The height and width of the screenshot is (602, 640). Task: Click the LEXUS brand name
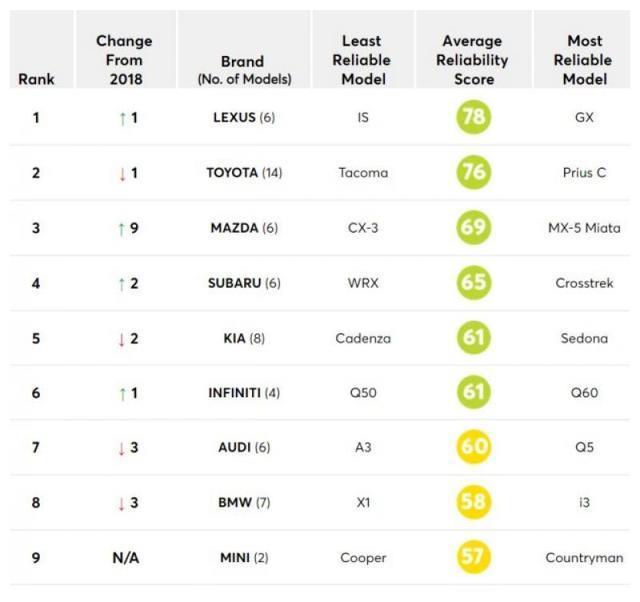[x=234, y=118]
